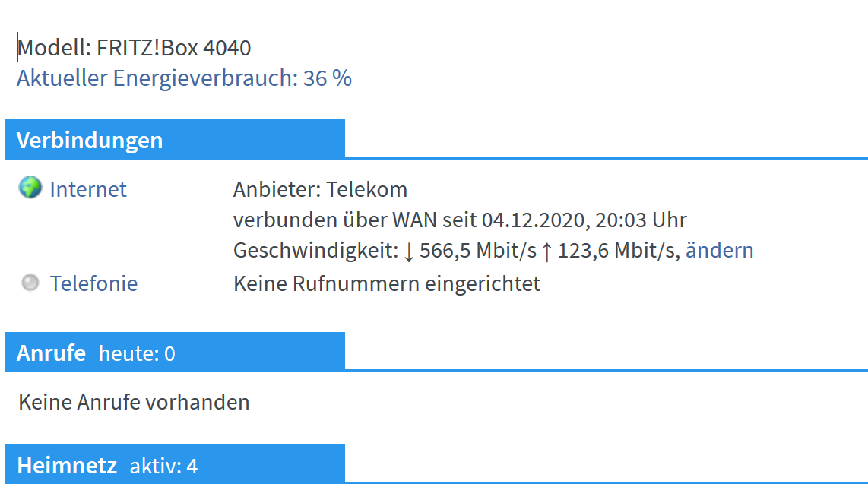Click the gray Telefonie status indicator icon
The image size is (868, 484).
click(x=30, y=282)
